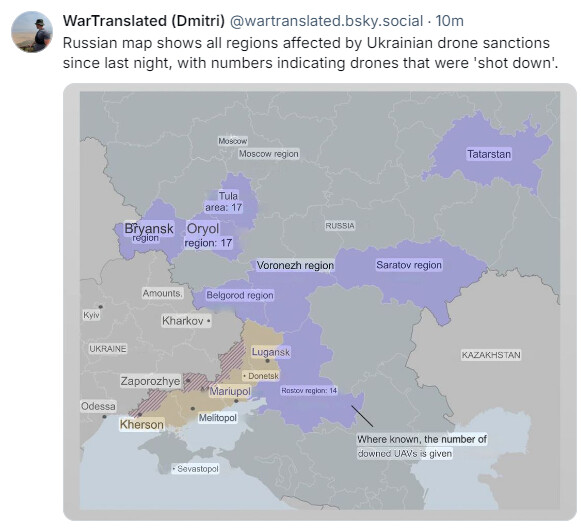Screen dimensions: 581x528
Task: Click the Moscow region label
Action: [x=268, y=153]
